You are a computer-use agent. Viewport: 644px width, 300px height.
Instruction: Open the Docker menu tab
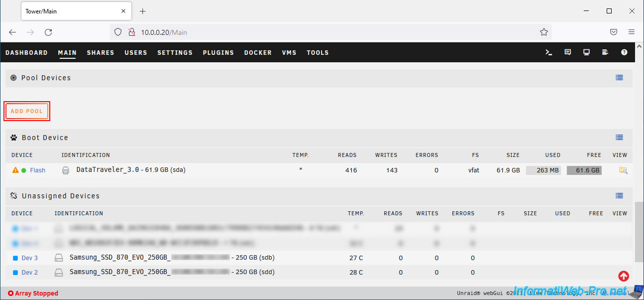pyautogui.click(x=258, y=52)
